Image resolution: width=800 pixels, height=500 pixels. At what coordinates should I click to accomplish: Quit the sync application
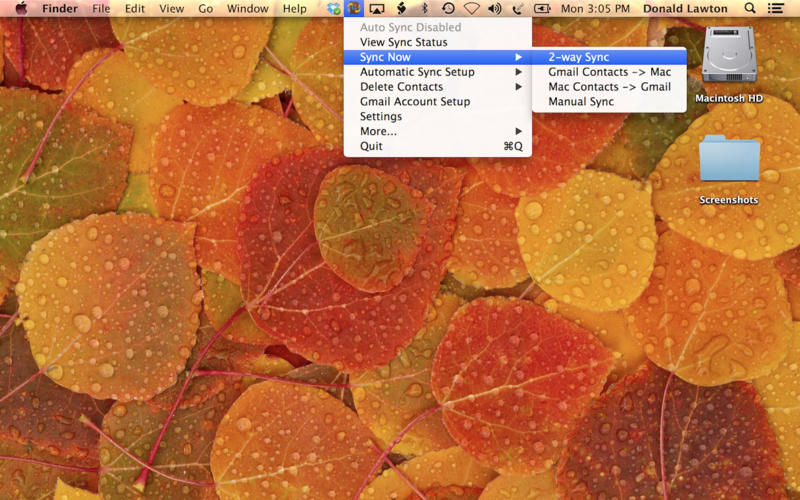pyautogui.click(x=438, y=146)
